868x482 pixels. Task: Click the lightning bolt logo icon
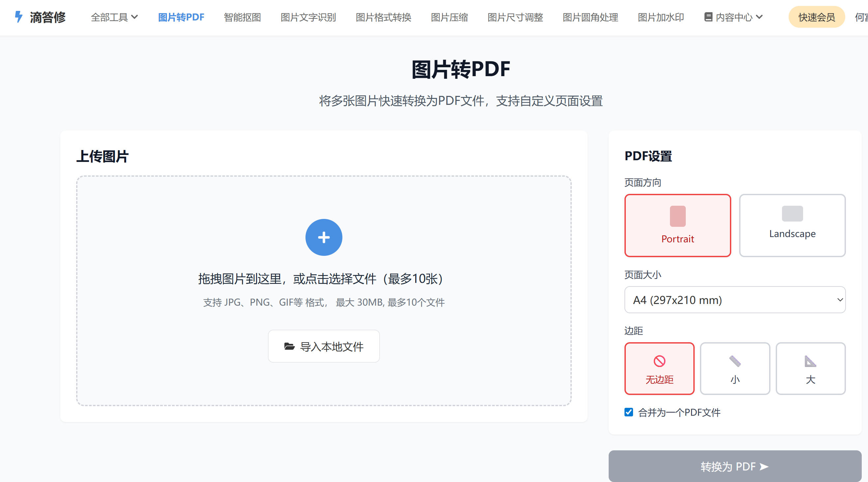[19, 17]
